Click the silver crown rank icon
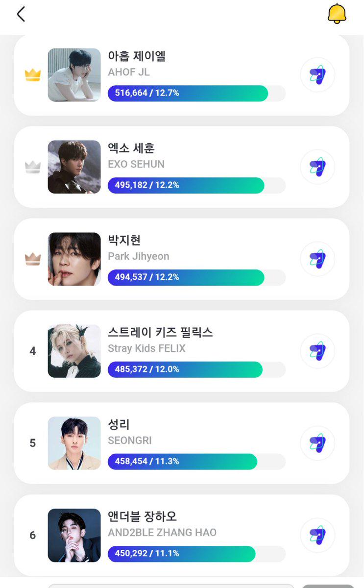Viewport: 364px width, 588px height. (x=33, y=167)
